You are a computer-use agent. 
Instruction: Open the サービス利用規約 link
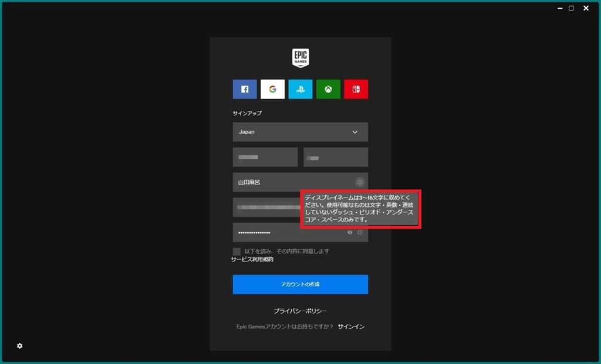tap(252, 260)
